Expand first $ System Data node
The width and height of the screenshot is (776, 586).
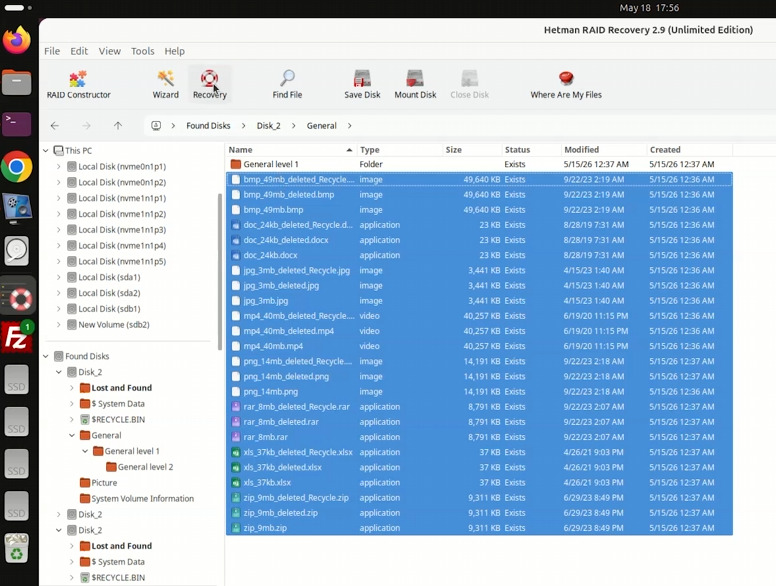(x=72, y=404)
